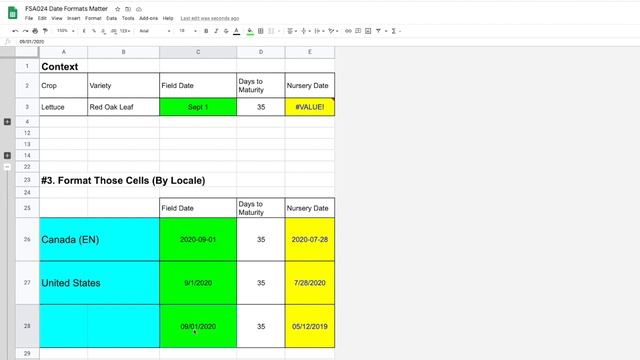Select the 'Lettuce' cell

tap(63, 107)
